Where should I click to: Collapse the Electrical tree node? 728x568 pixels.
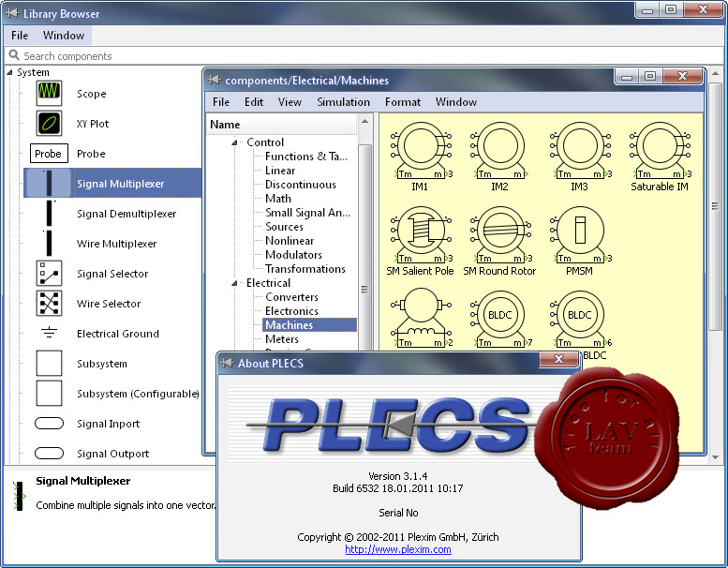click(x=235, y=283)
